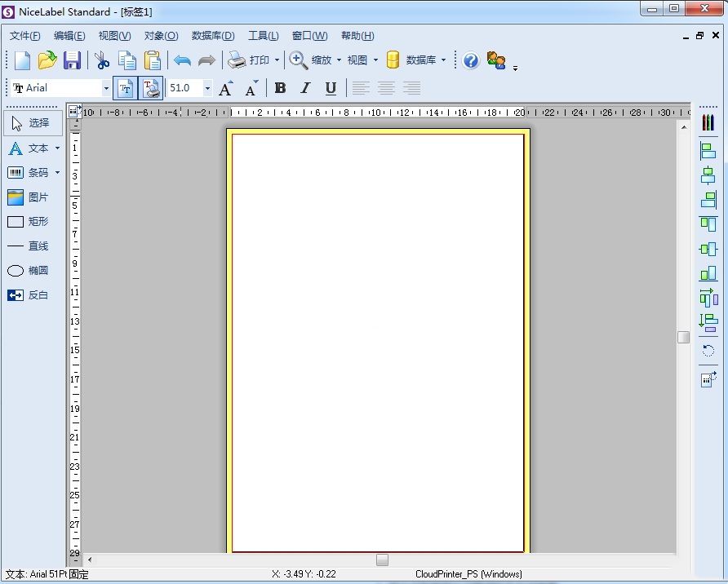Center objects horizontally icon
The width and height of the screenshot is (728, 584).
coord(708,176)
